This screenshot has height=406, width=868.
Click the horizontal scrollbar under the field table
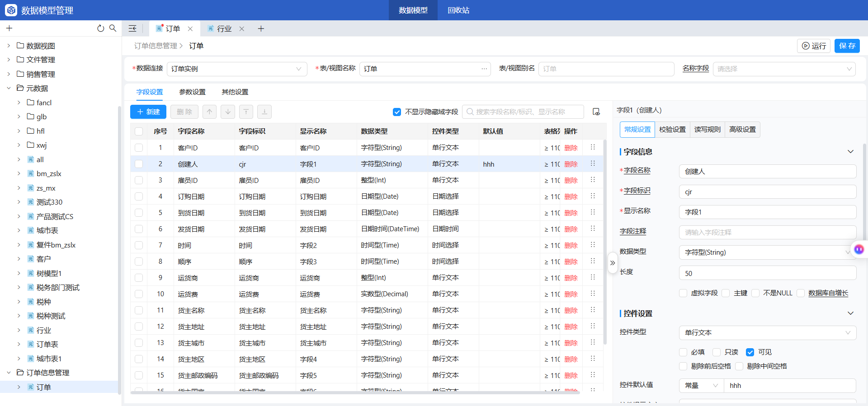(x=355, y=392)
